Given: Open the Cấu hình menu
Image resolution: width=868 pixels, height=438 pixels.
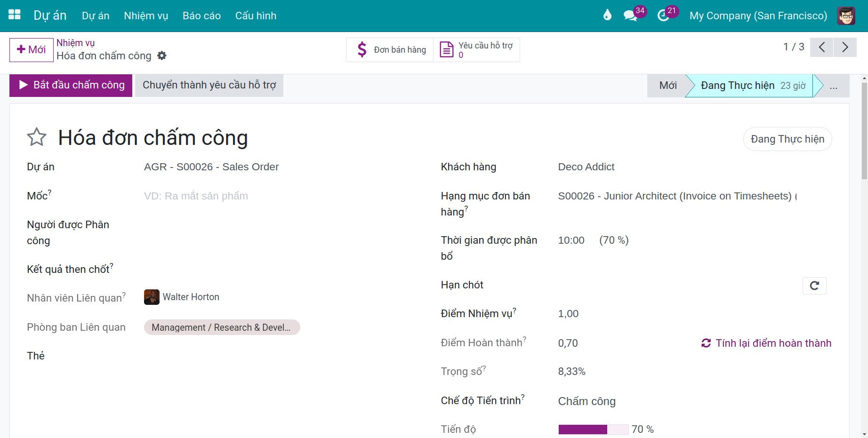Looking at the screenshot, I should 256,16.
